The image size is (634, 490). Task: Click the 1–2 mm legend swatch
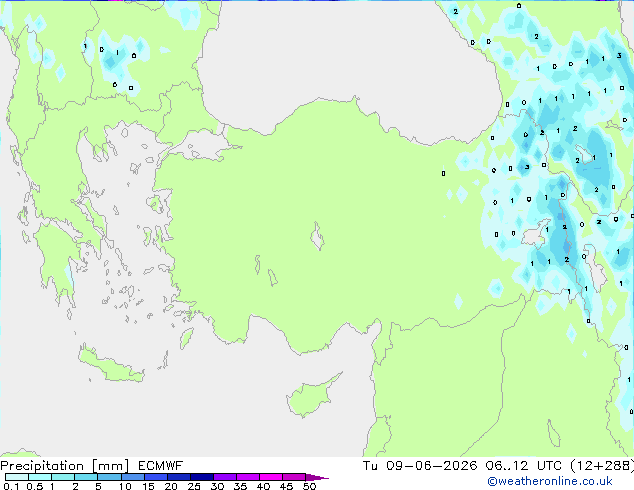coord(63,477)
